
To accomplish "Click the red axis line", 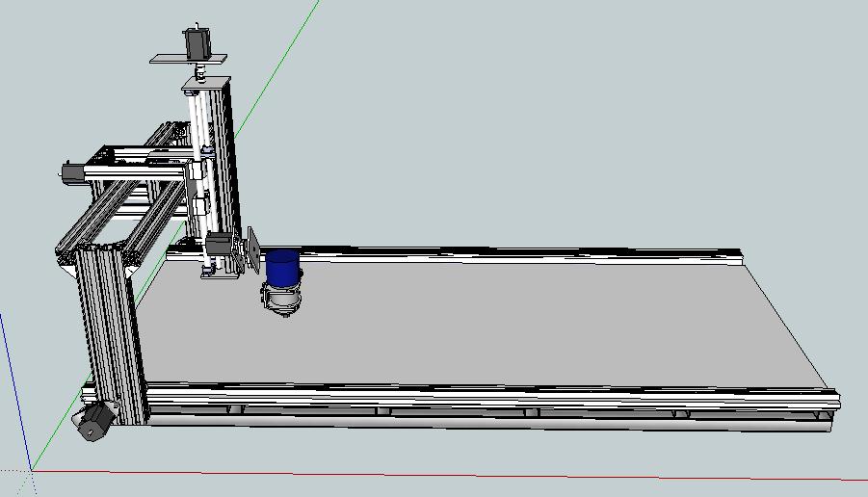I will 482,476.
